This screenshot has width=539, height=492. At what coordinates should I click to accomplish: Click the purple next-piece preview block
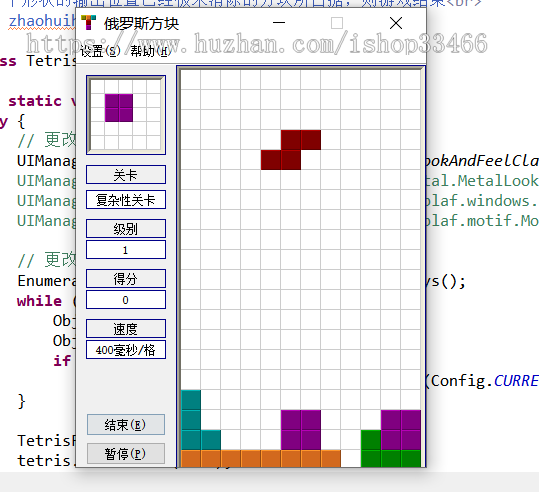coord(119,108)
